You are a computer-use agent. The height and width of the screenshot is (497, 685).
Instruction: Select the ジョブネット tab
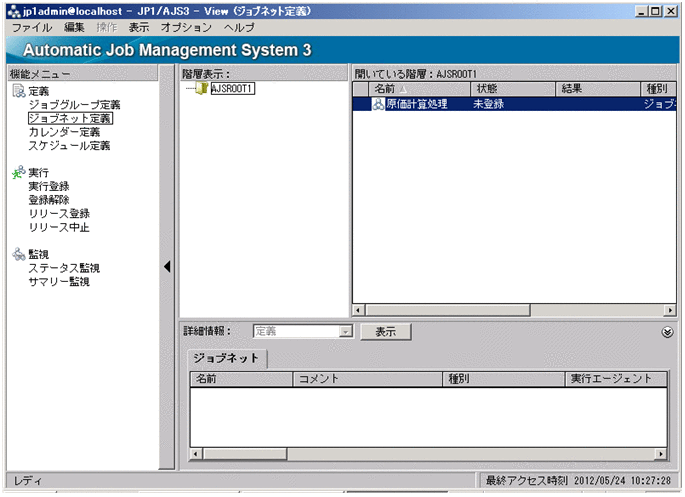coord(227,359)
